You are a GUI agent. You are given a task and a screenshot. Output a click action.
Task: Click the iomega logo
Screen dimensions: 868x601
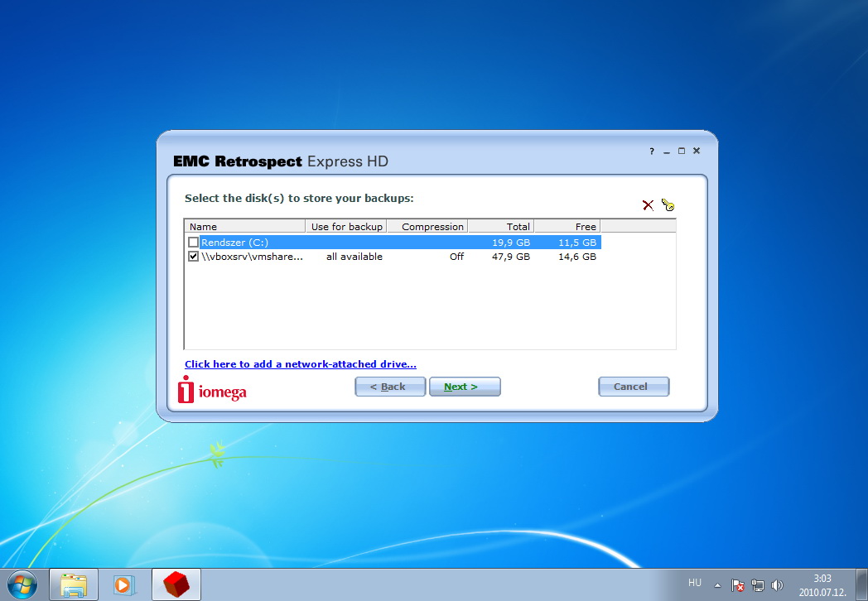212,390
